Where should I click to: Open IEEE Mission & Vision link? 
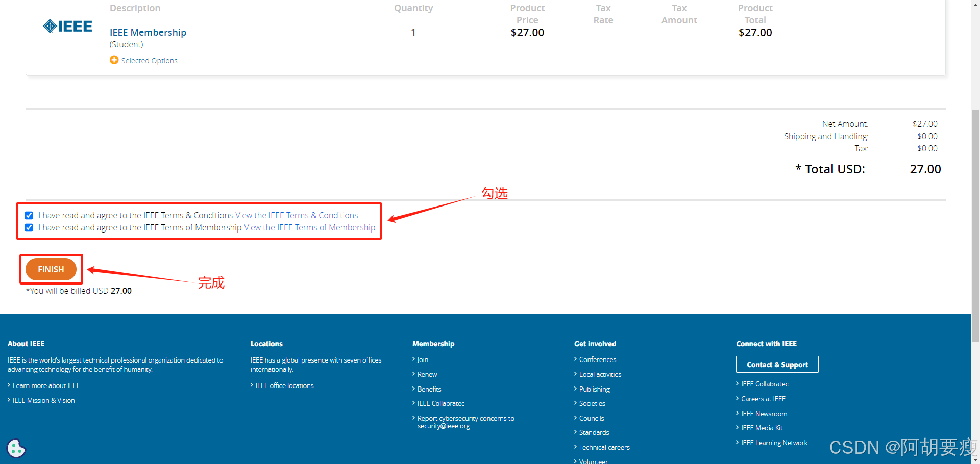(x=44, y=400)
